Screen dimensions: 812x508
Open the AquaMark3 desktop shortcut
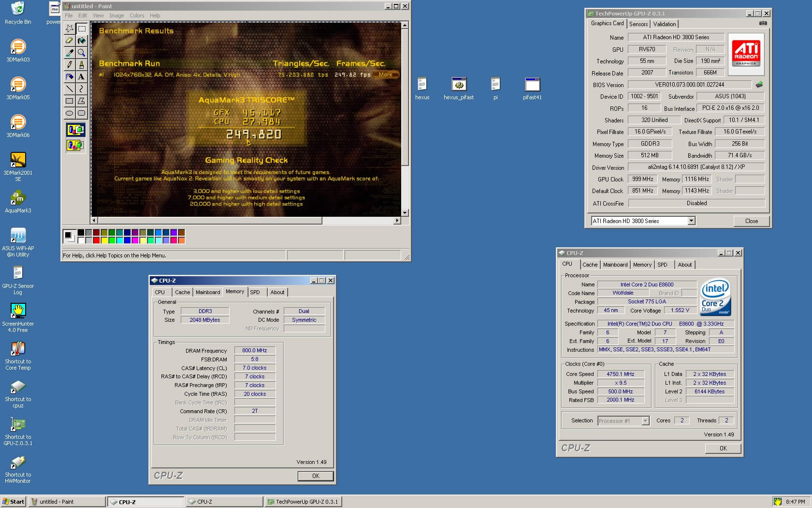[18, 201]
